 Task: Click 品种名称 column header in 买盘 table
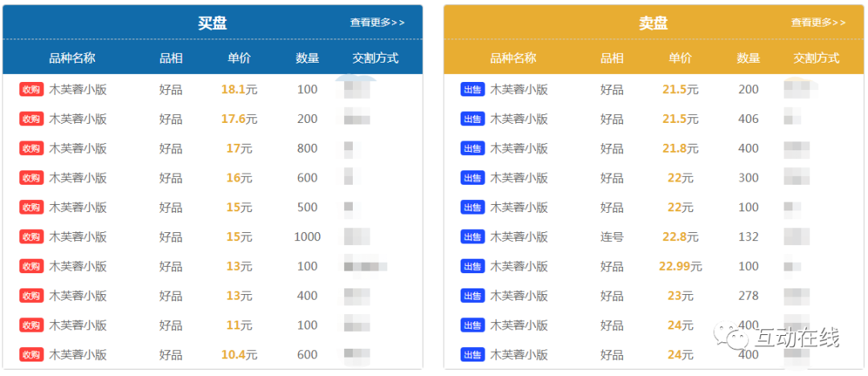pos(72,58)
